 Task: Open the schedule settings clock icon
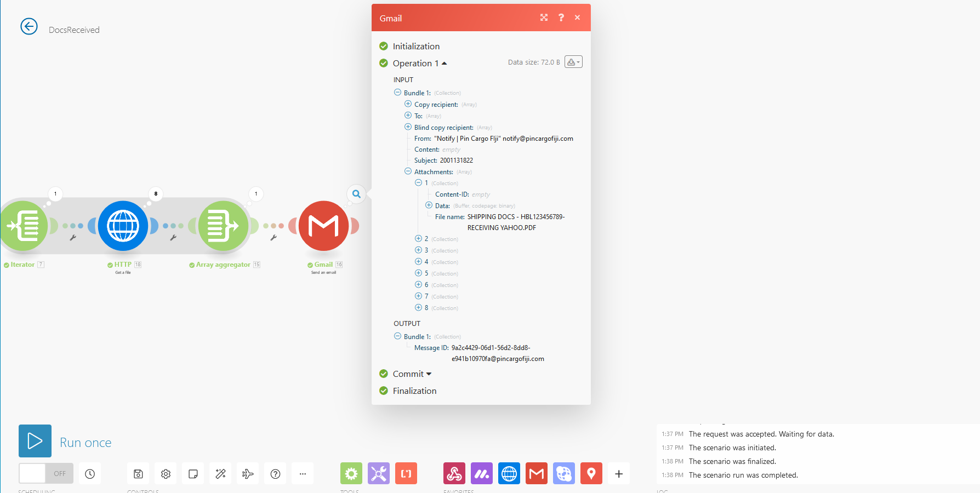point(90,474)
